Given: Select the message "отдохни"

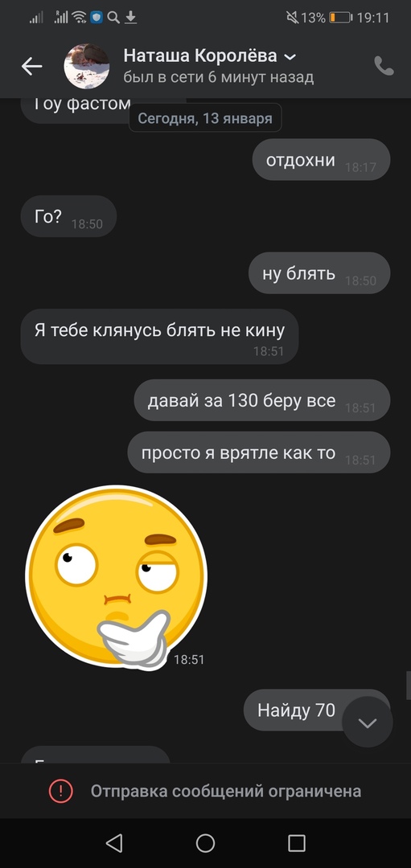Looking at the screenshot, I should 321,159.
